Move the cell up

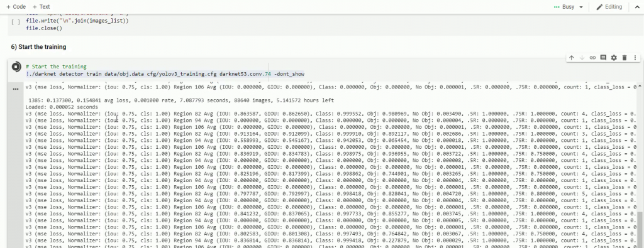[571, 58]
